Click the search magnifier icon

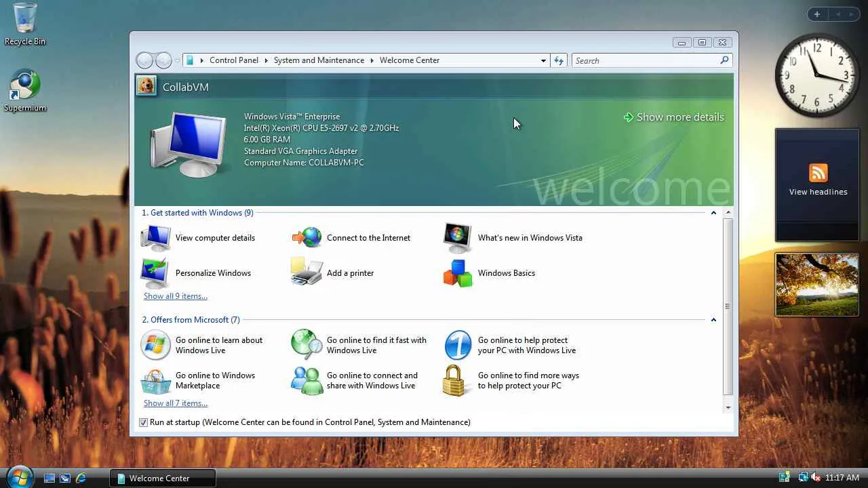(724, 60)
